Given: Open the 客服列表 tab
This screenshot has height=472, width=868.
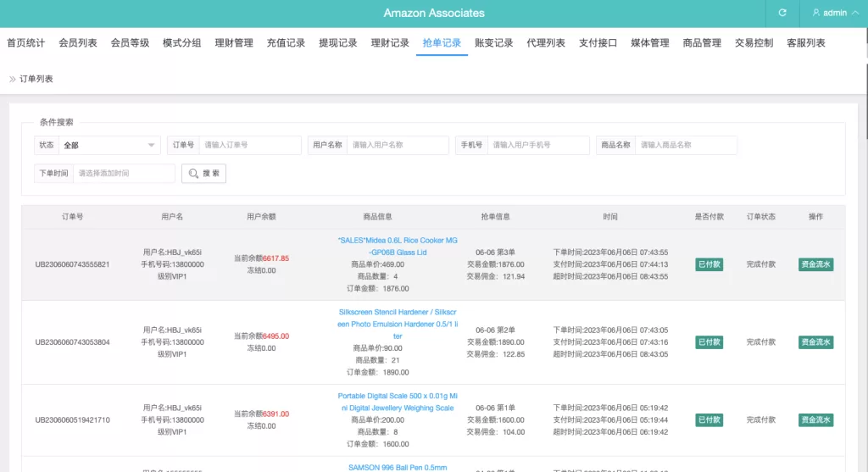Looking at the screenshot, I should pyautogui.click(x=806, y=42).
